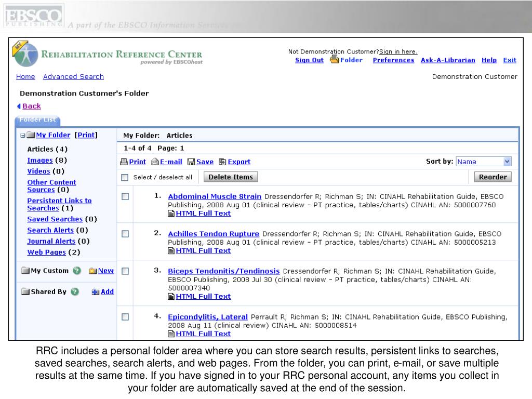The height and width of the screenshot is (399, 532).
Task: Click the printer icon next to Print
Action: (124, 162)
